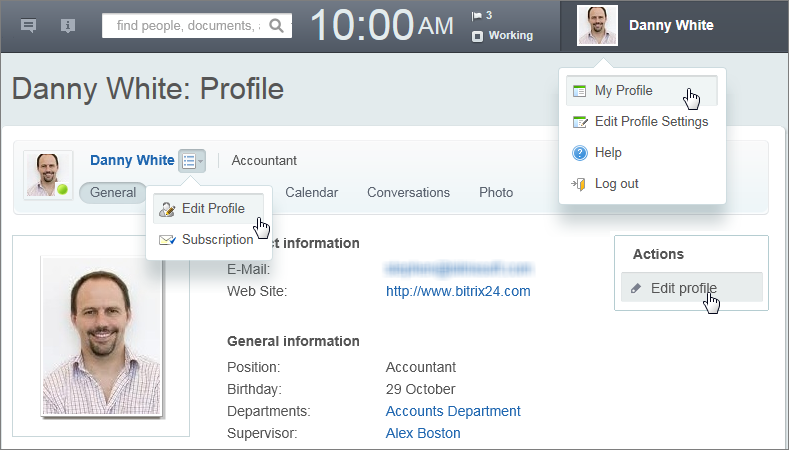Switch to the Conversations tab
The height and width of the screenshot is (450, 789).
[x=408, y=192]
